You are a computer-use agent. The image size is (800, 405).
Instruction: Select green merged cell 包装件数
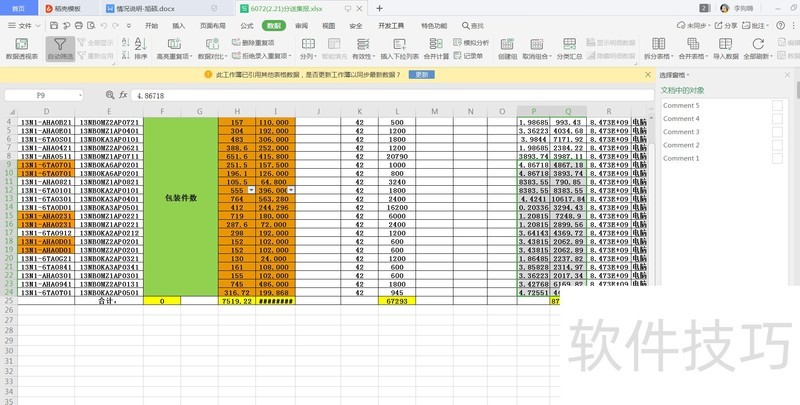coord(181,207)
